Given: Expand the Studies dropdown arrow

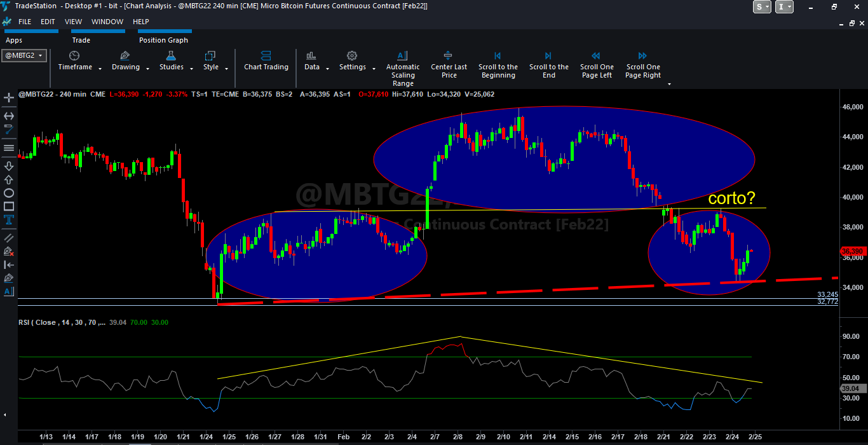Looking at the screenshot, I should tap(191, 68).
